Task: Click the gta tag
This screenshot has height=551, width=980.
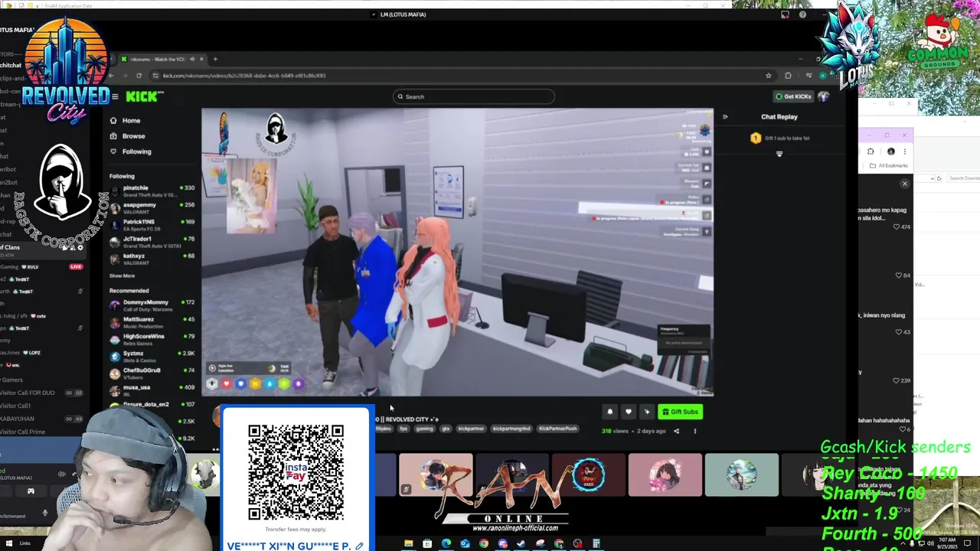Action: click(x=446, y=429)
